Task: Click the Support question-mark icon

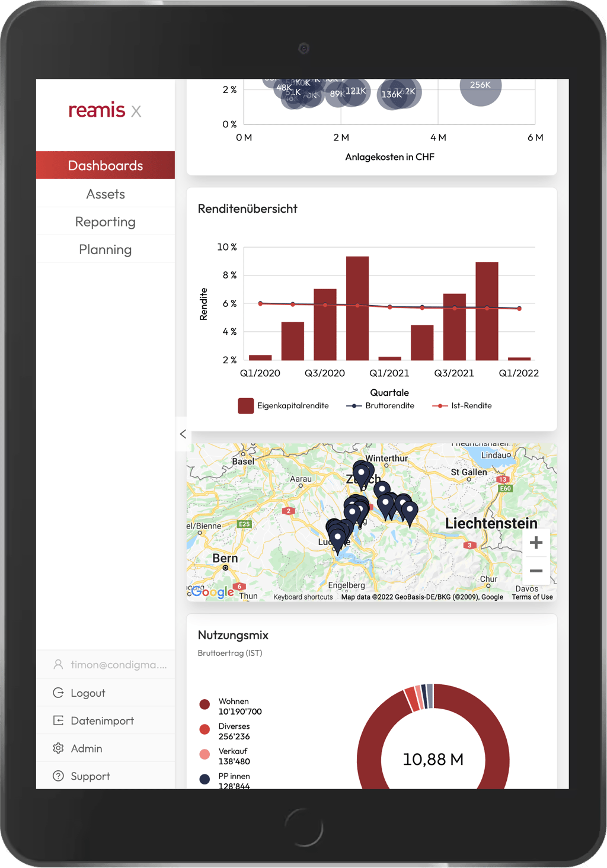Action: point(58,776)
